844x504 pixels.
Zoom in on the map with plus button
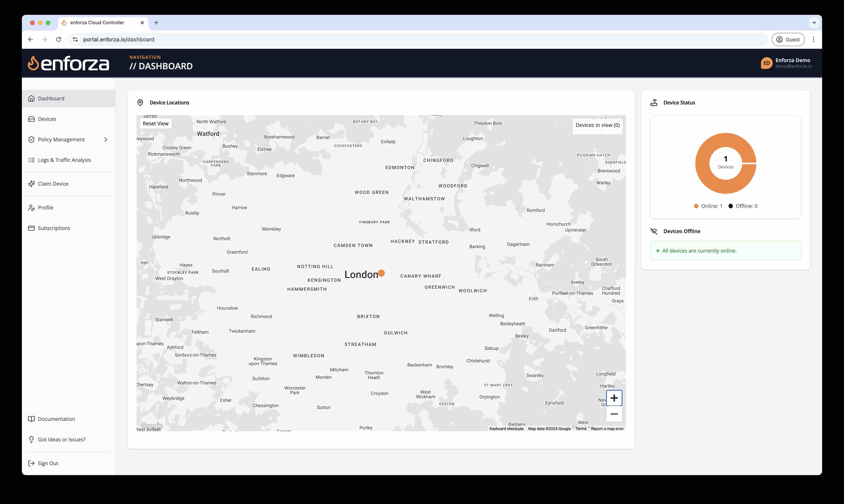614,398
